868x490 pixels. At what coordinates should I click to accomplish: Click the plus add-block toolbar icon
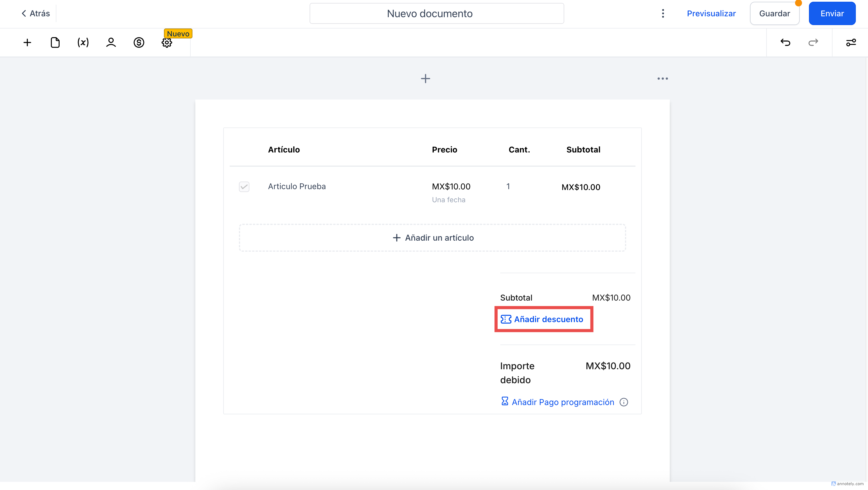coord(27,42)
